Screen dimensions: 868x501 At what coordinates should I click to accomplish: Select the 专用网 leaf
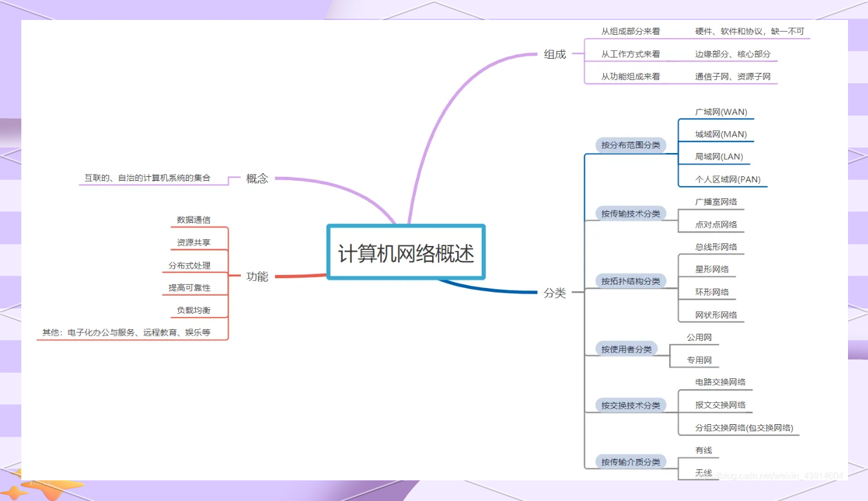[699, 360]
